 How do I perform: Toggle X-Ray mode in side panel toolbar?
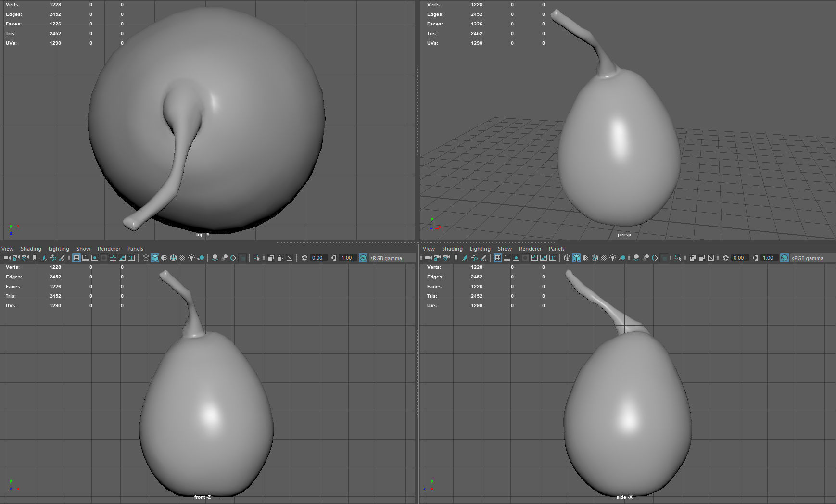[693, 258]
